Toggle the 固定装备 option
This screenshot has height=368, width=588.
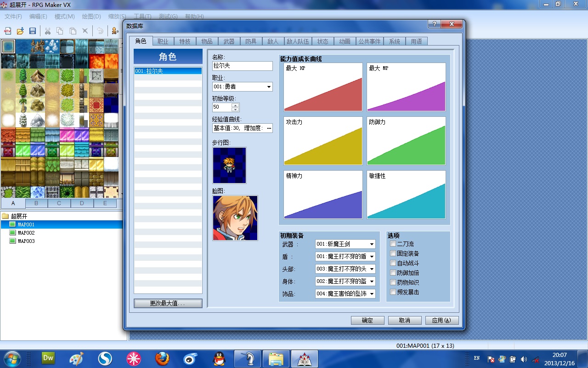393,253
